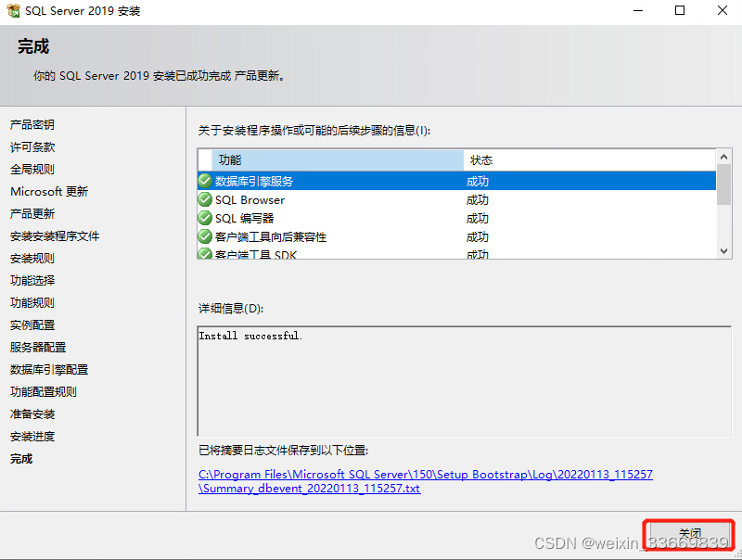Click 安装规则 step in sidebar
742x560 pixels.
coord(32,258)
